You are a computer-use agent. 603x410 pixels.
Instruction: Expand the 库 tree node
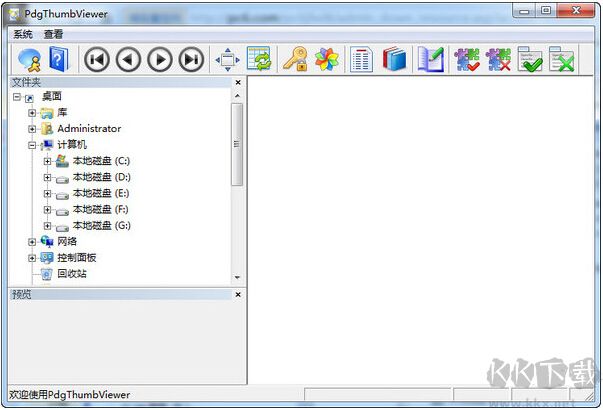32,113
